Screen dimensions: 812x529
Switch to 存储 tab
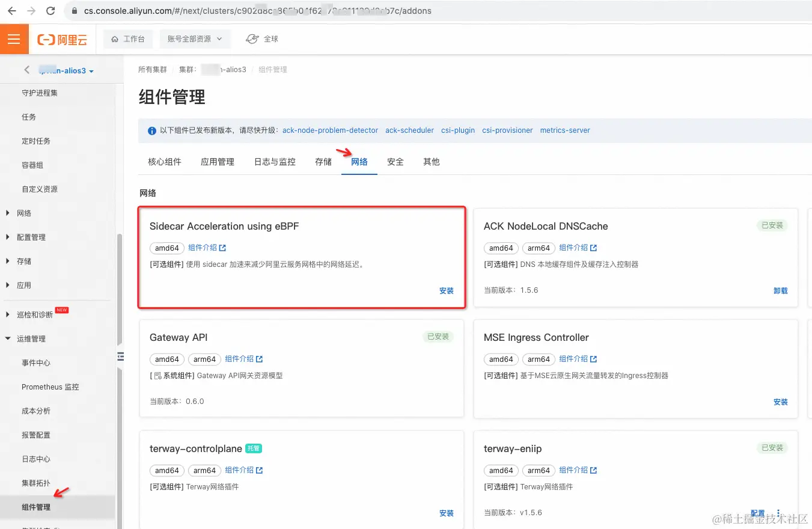(x=323, y=162)
